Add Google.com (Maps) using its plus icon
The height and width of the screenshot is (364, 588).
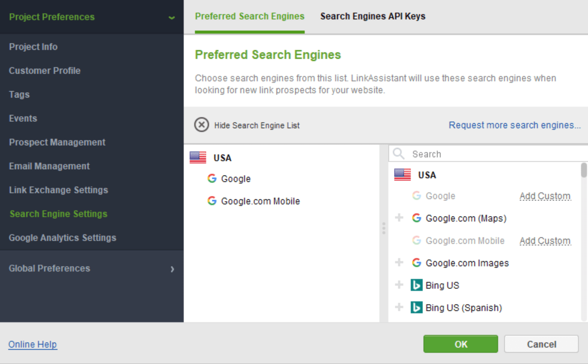400,218
